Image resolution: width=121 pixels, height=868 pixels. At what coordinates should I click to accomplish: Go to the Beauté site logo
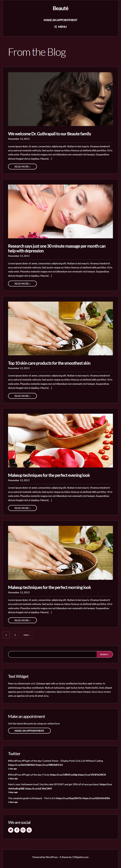pos(60,8)
